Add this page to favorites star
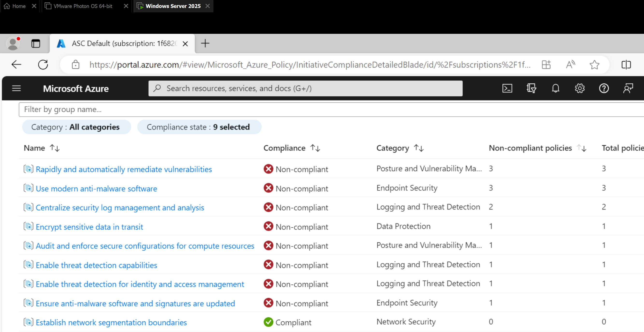The width and height of the screenshot is (644, 332). pyautogui.click(x=594, y=65)
